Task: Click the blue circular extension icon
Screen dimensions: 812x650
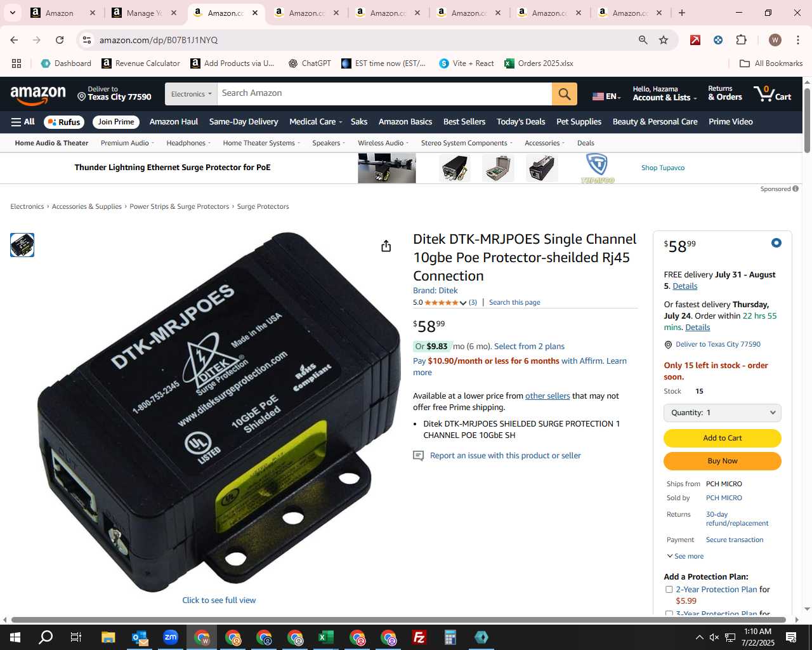Action: tap(718, 40)
